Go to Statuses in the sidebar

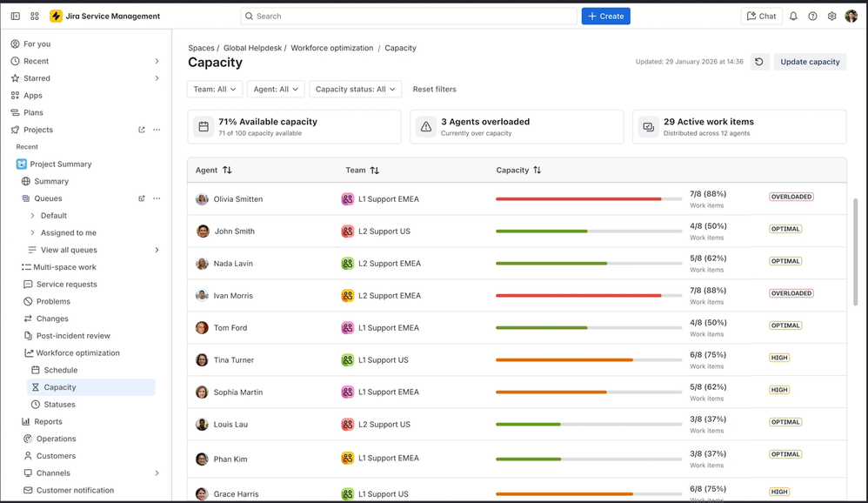(59, 405)
